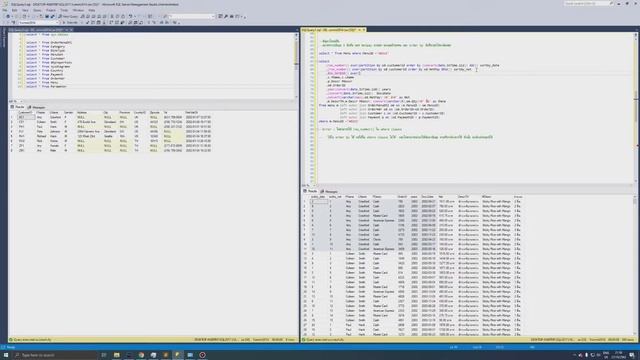The image size is (640, 360).
Task: Click the sortby_date column header in the right grid
Action: pyautogui.click(x=318, y=197)
